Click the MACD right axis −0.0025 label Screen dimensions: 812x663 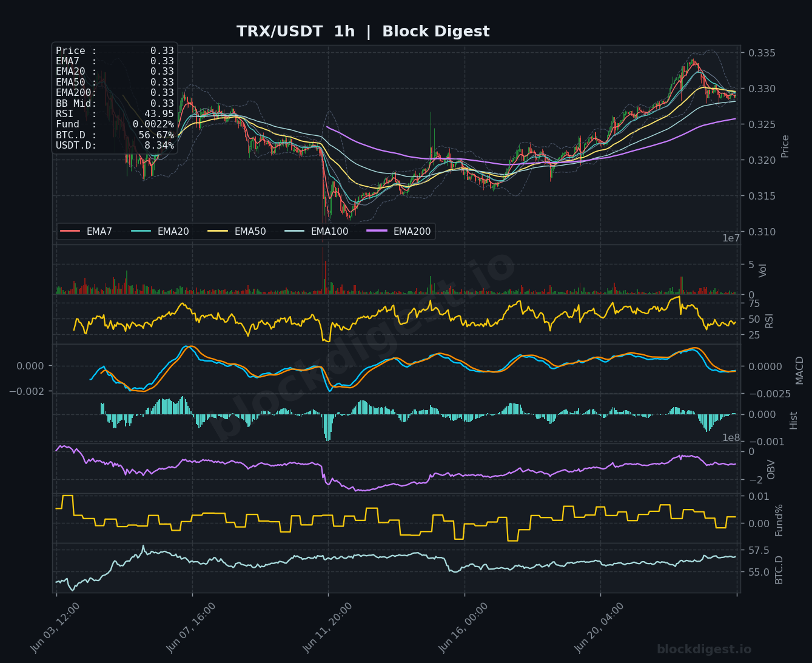click(770, 394)
